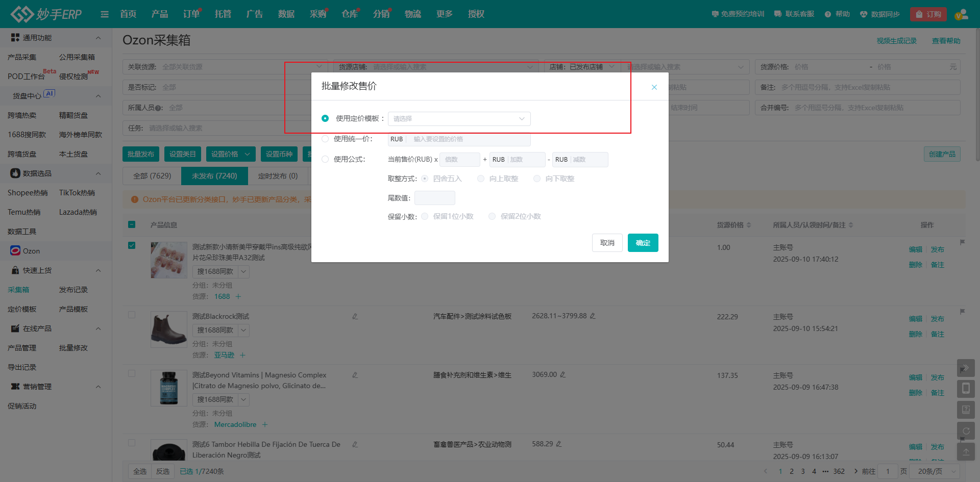Open the 订单 top menu

(x=191, y=14)
